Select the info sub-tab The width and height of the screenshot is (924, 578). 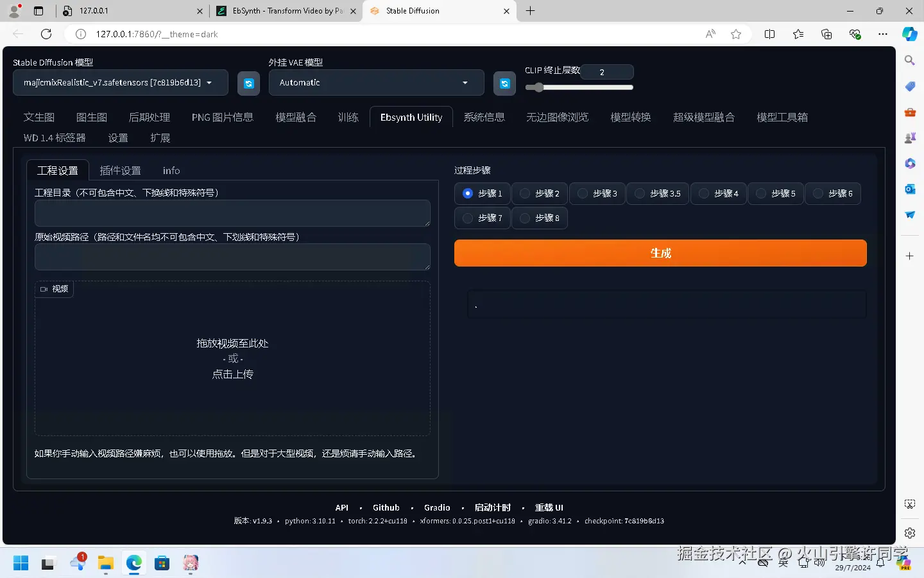[x=171, y=170]
